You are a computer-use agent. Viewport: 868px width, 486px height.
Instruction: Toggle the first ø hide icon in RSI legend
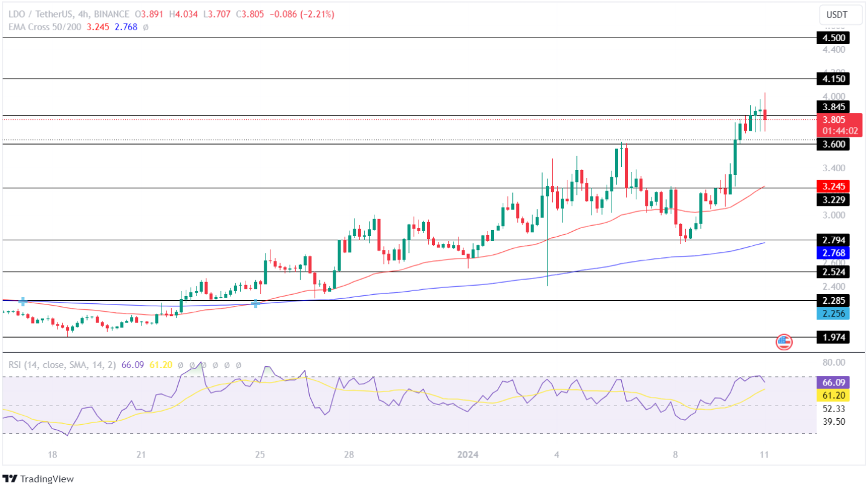[x=180, y=364]
